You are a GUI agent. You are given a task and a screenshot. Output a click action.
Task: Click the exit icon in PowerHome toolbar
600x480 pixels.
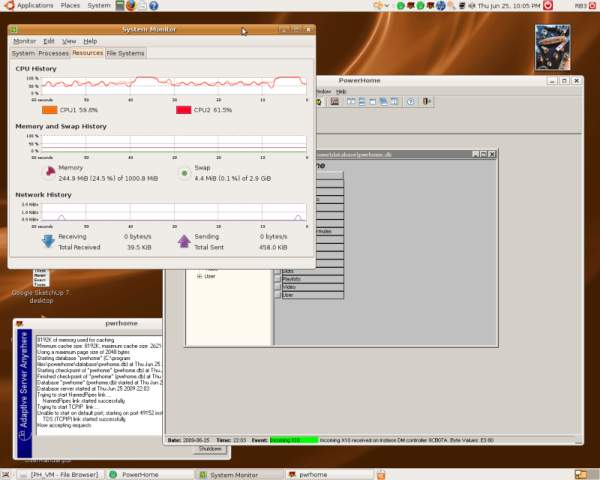click(x=427, y=101)
